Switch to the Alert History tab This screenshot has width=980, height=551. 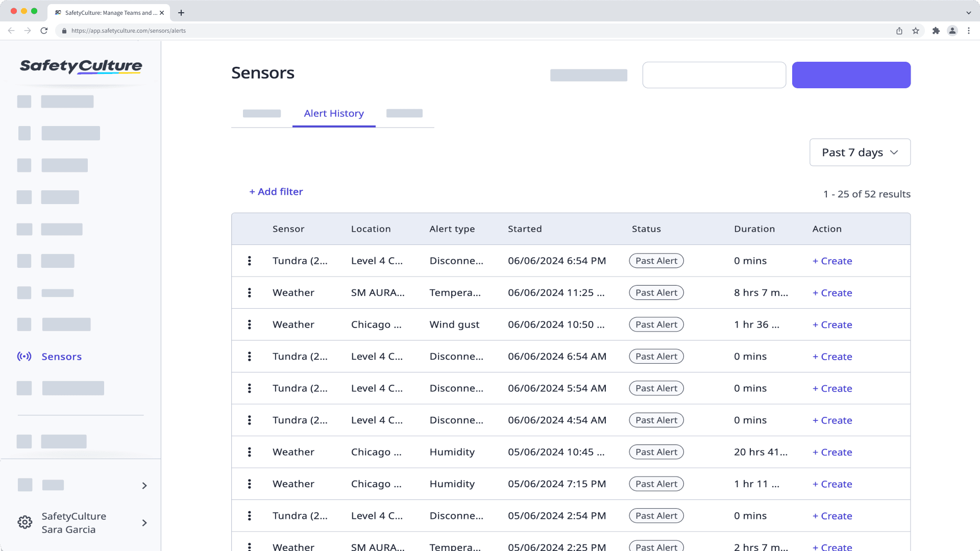click(334, 113)
